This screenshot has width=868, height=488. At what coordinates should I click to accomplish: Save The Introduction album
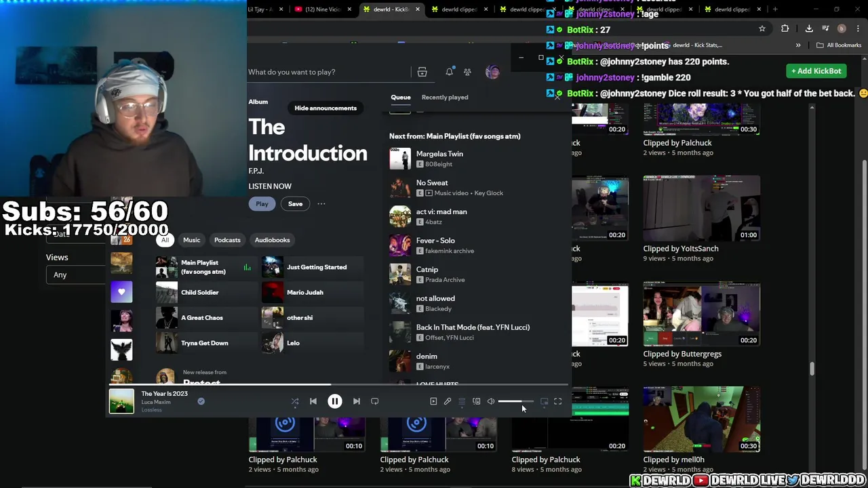[295, 204]
